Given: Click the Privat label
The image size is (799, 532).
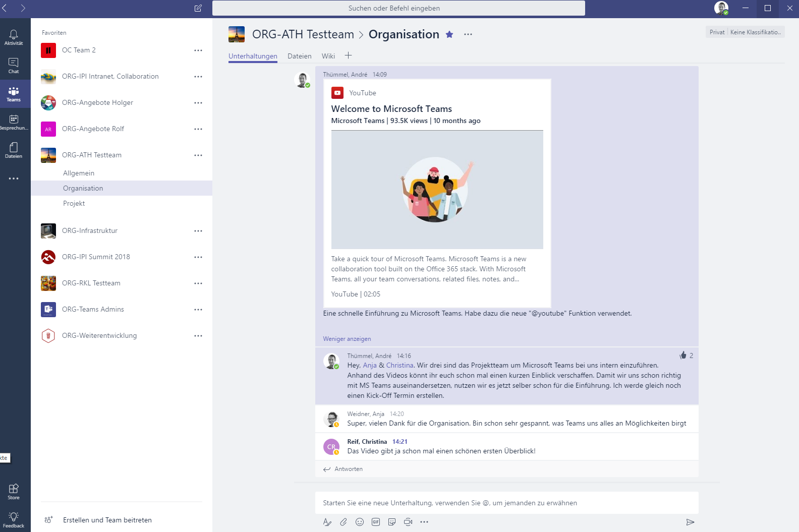Looking at the screenshot, I should point(717,32).
